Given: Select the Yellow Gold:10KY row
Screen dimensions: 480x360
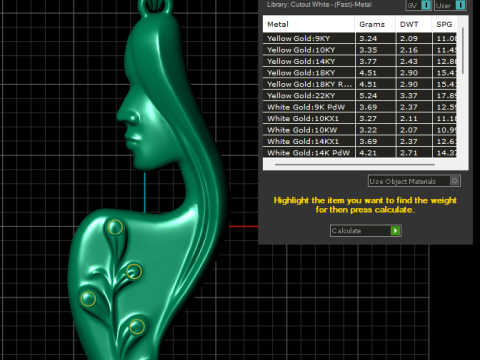Looking at the screenshot, I should click(x=360, y=50).
